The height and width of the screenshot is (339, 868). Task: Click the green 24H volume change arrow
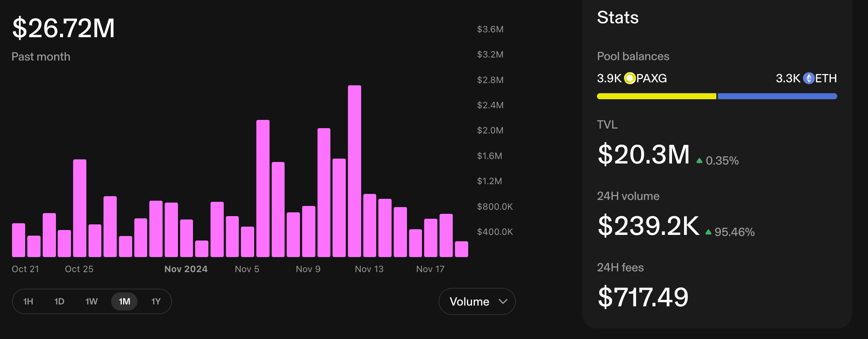tap(708, 232)
